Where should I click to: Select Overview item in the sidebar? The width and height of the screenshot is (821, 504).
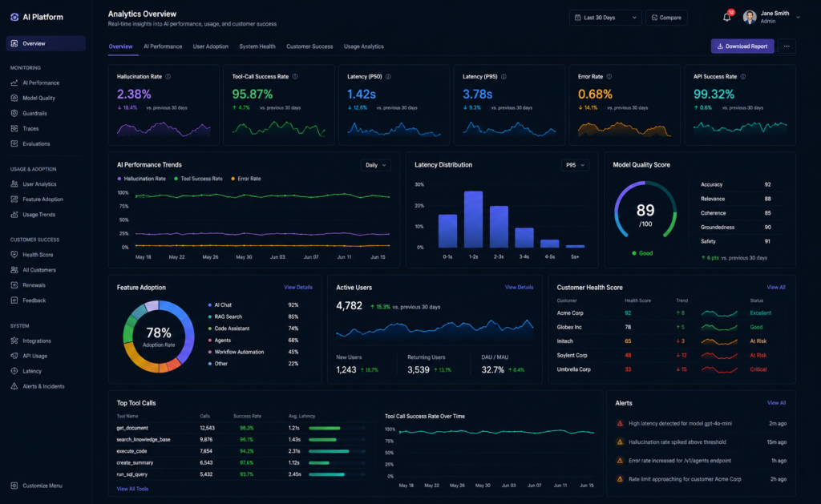46,43
